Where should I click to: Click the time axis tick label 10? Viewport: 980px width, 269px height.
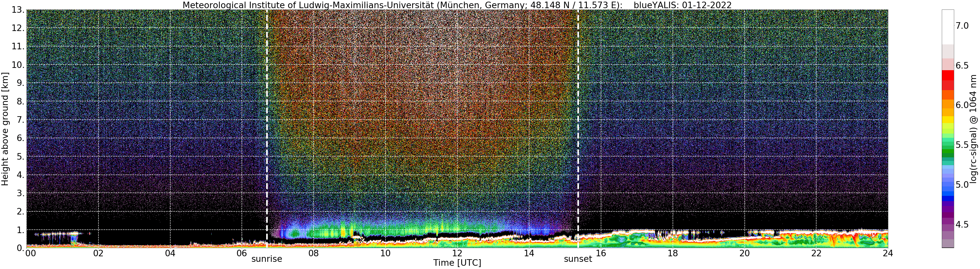(385, 253)
